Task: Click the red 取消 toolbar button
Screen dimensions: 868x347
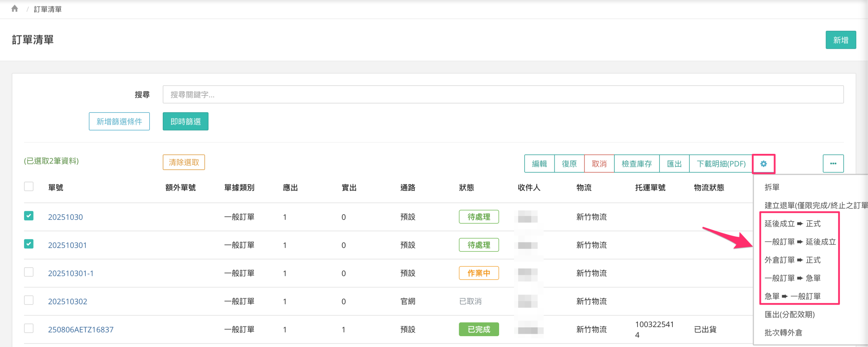Action: pos(599,164)
